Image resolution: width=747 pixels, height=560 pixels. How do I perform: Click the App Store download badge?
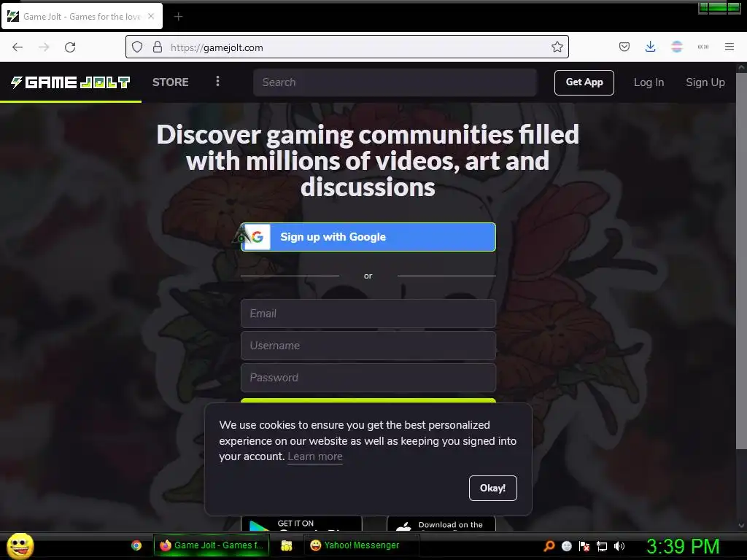[x=441, y=524]
